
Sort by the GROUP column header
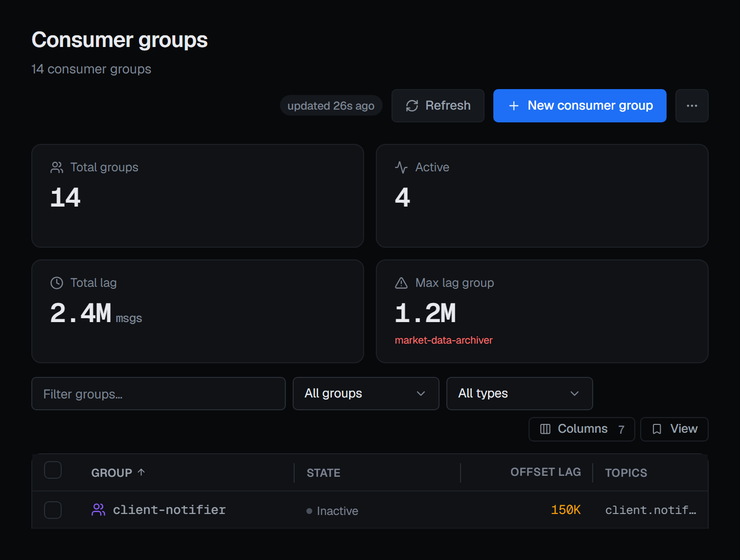118,473
